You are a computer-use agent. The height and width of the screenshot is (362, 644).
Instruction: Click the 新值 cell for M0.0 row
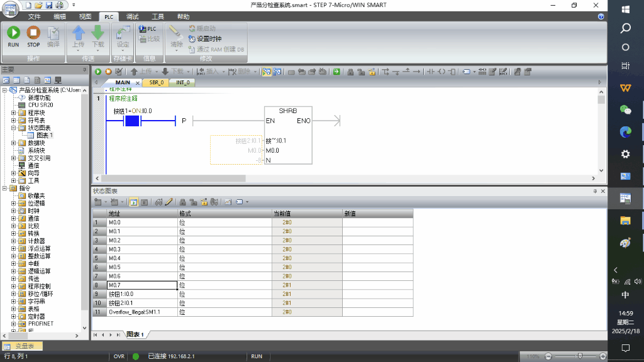coord(377,222)
